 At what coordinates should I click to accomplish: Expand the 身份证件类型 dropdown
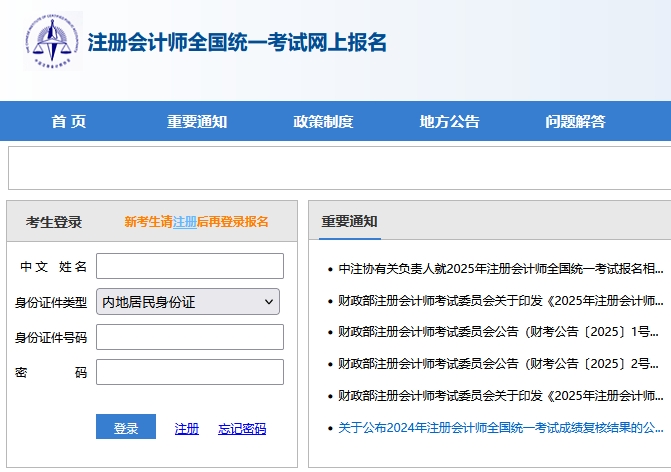point(187,302)
